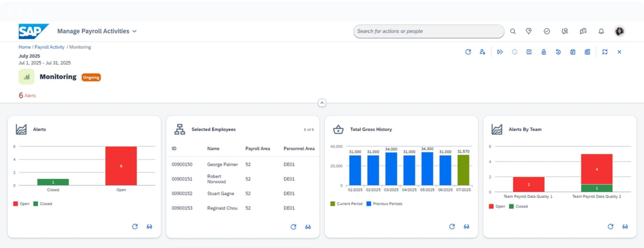This screenshot has width=644, height=248.
Task: Navigate to Payroll Activity breadcrumb
Action: click(49, 47)
